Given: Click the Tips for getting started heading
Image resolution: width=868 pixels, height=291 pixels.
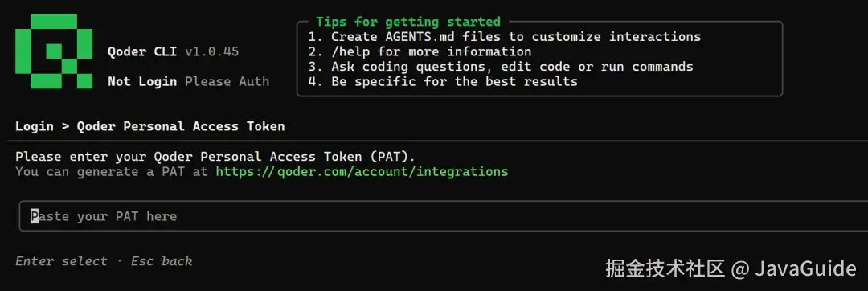Looking at the screenshot, I should (x=408, y=23).
